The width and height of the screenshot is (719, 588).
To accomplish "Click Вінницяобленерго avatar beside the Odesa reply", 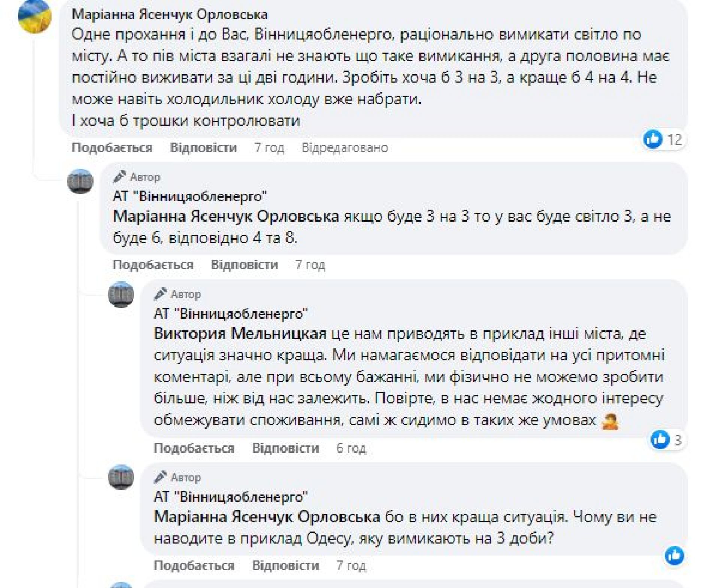I will coord(121,477).
